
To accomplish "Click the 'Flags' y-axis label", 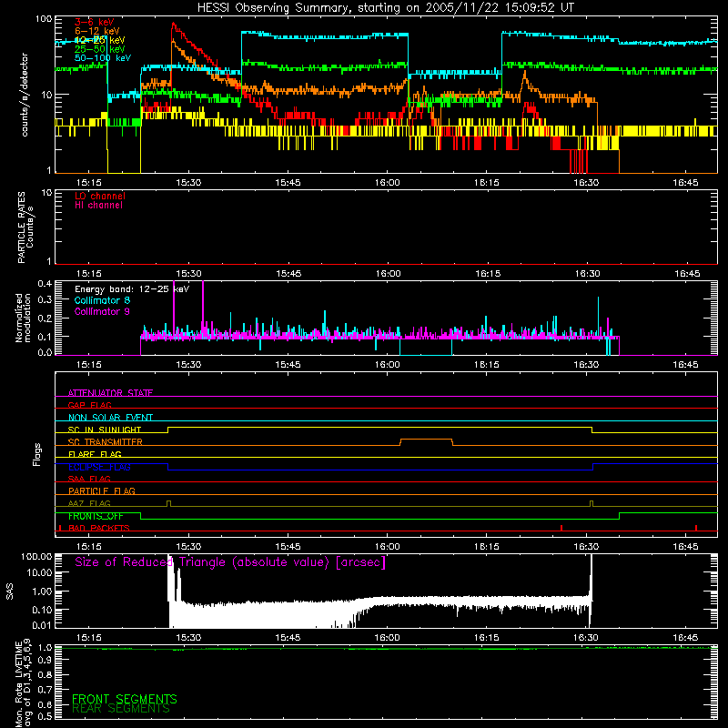I will (36, 454).
